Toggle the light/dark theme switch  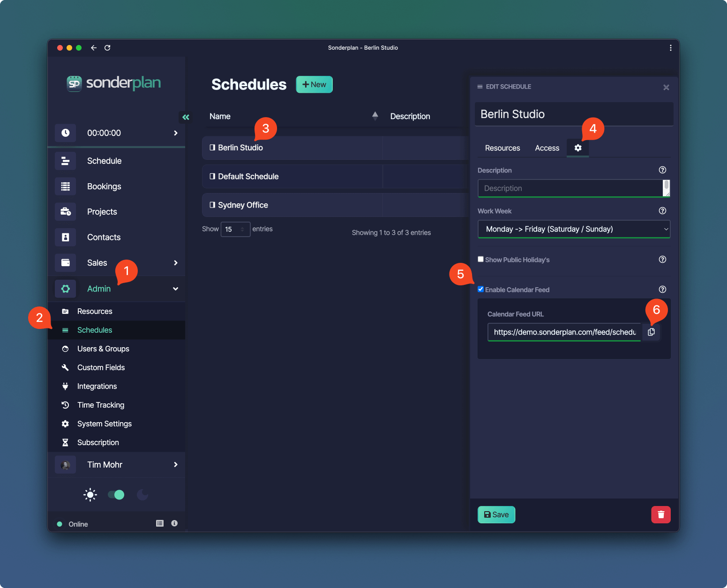(x=116, y=495)
